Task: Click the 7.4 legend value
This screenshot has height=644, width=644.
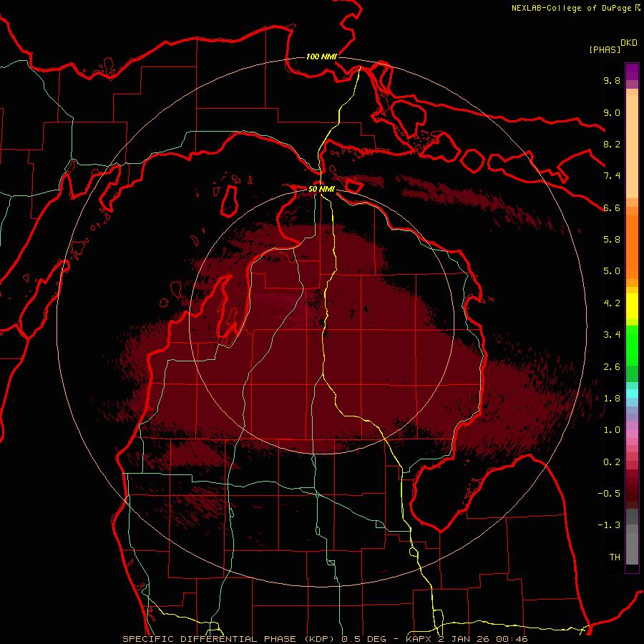Action: pos(612,176)
